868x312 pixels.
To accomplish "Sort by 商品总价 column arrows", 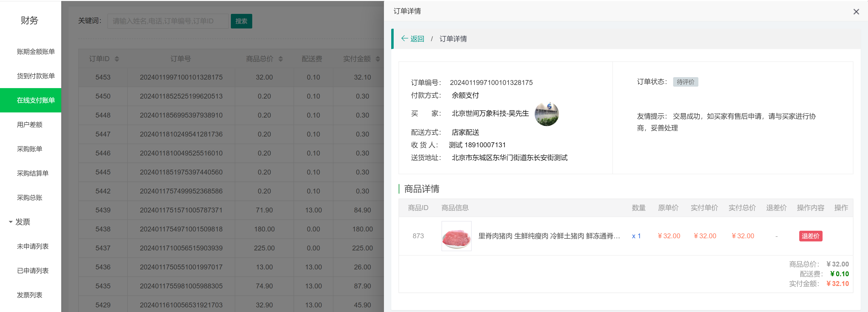I will click(281, 59).
